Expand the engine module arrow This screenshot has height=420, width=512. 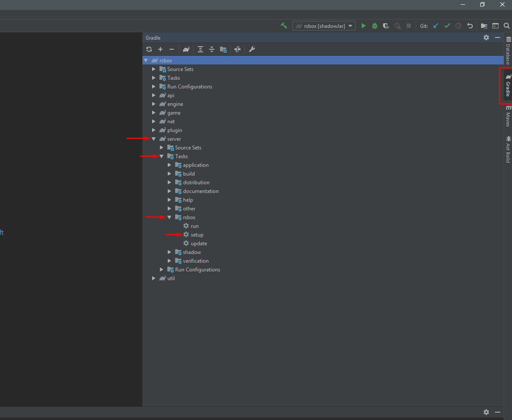tap(154, 104)
